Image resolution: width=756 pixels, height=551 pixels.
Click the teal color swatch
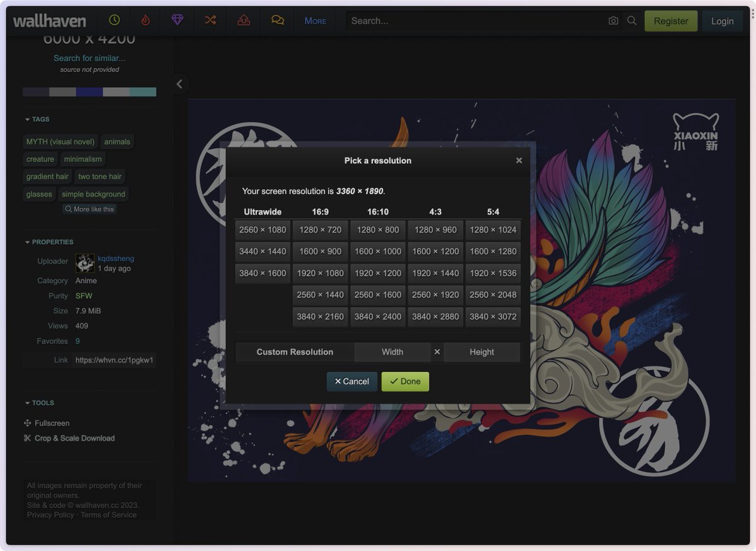tap(143, 92)
